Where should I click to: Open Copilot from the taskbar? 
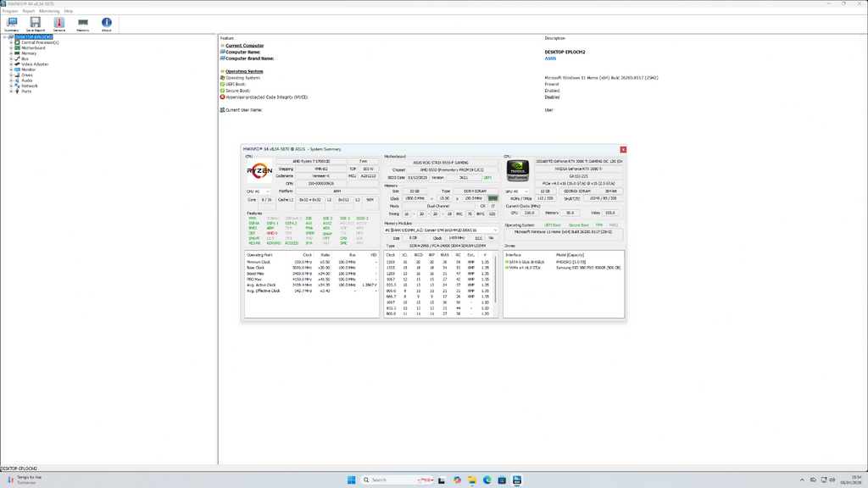pyautogui.click(x=457, y=480)
